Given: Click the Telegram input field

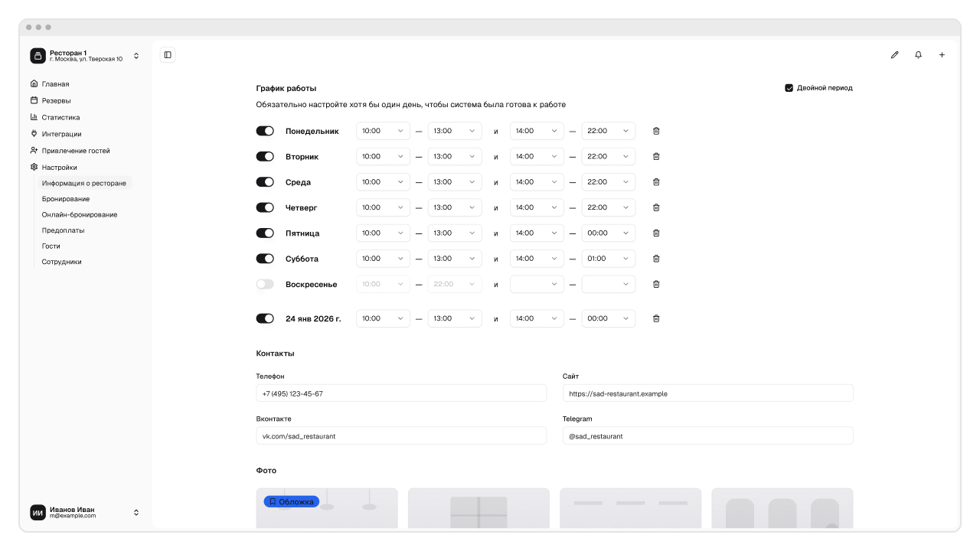Looking at the screenshot, I should 708,435.
